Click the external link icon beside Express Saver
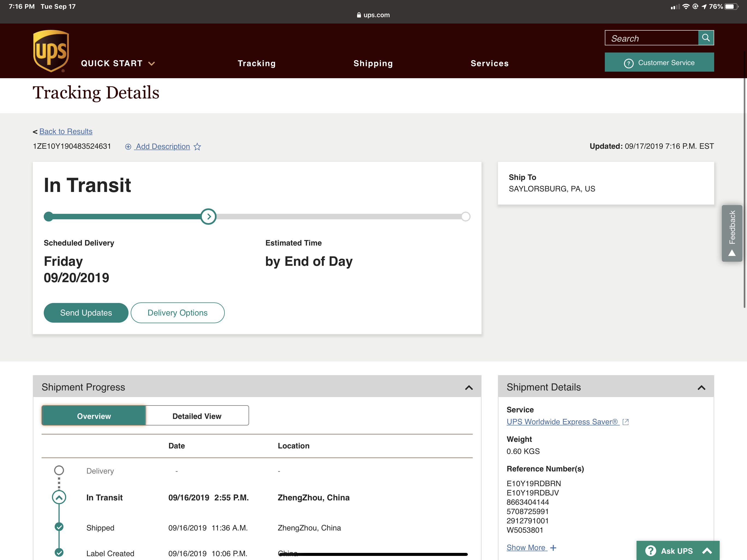The image size is (747, 560). click(625, 422)
